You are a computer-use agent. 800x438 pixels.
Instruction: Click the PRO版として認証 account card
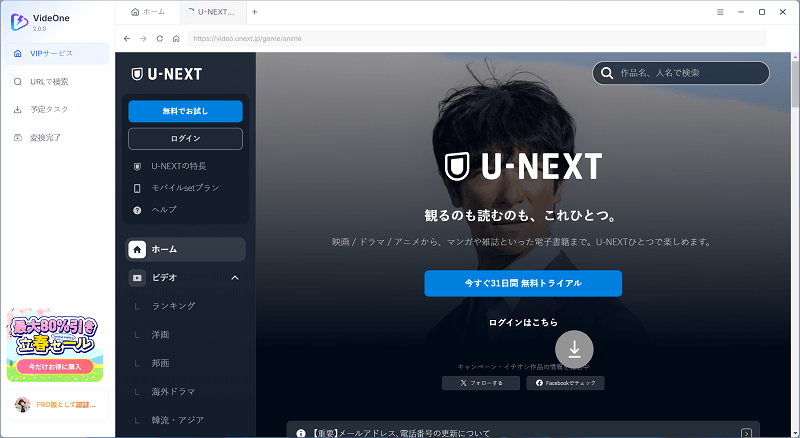(x=57, y=405)
